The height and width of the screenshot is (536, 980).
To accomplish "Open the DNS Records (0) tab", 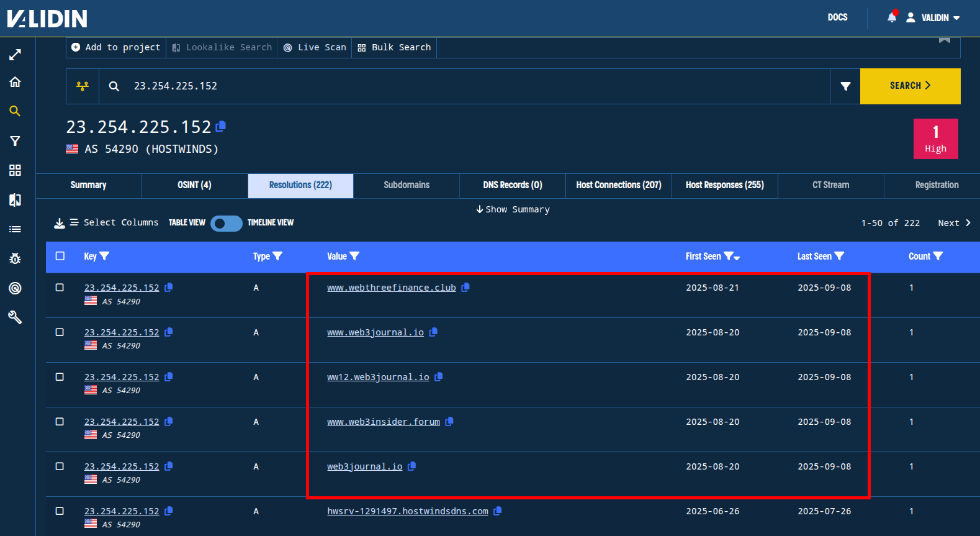I will [x=513, y=185].
